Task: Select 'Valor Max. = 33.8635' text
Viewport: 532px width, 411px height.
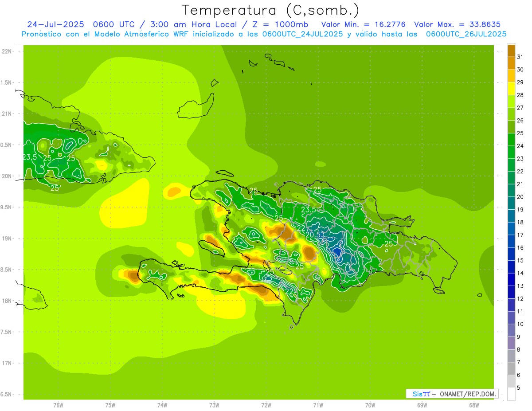Action: 457,24
